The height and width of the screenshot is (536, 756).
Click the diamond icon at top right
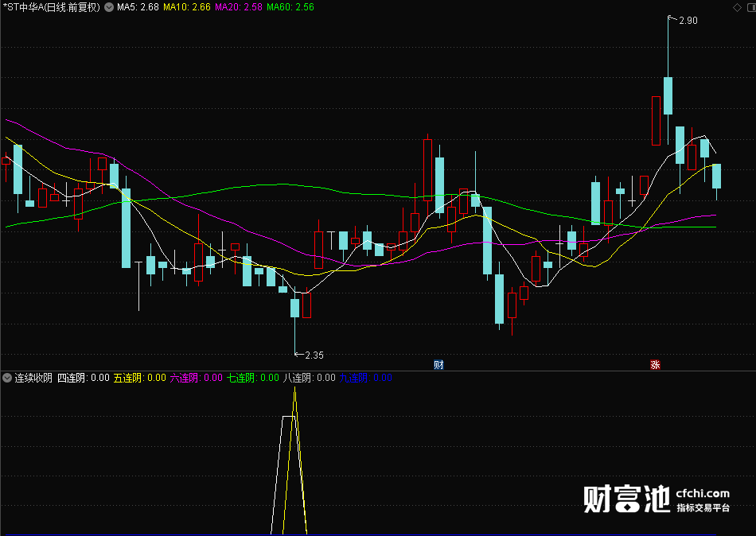[737, 7]
